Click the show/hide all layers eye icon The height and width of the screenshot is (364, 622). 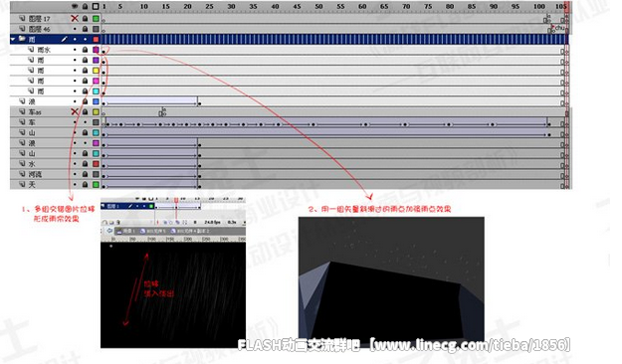(x=75, y=6)
